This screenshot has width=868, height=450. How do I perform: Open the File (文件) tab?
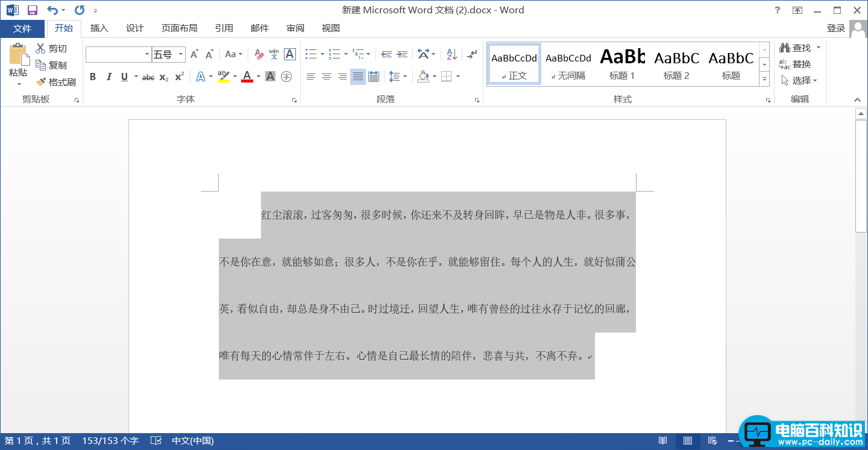click(x=22, y=28)
